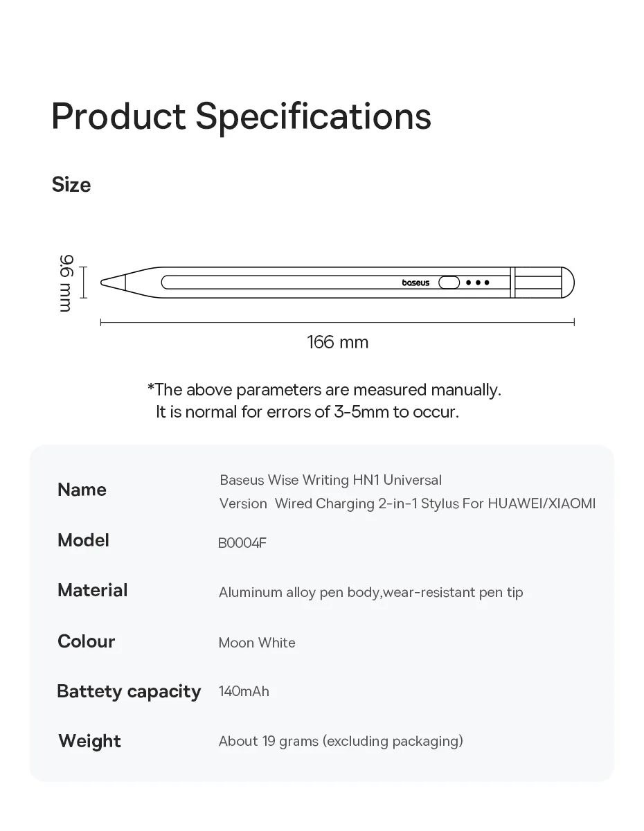Click the baseus logo on stylus

pyautogui.click(x=415, y=283)
